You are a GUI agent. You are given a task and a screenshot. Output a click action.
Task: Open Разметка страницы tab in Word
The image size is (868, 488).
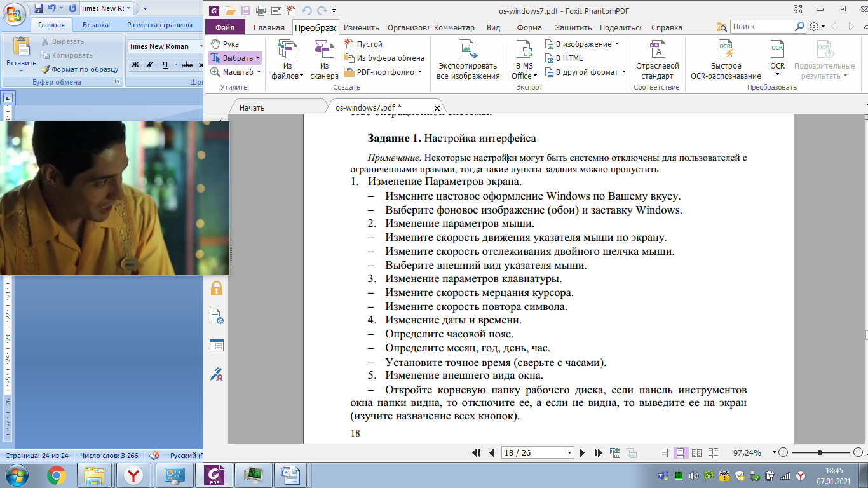pyautogui.click(x=159, y=25)
